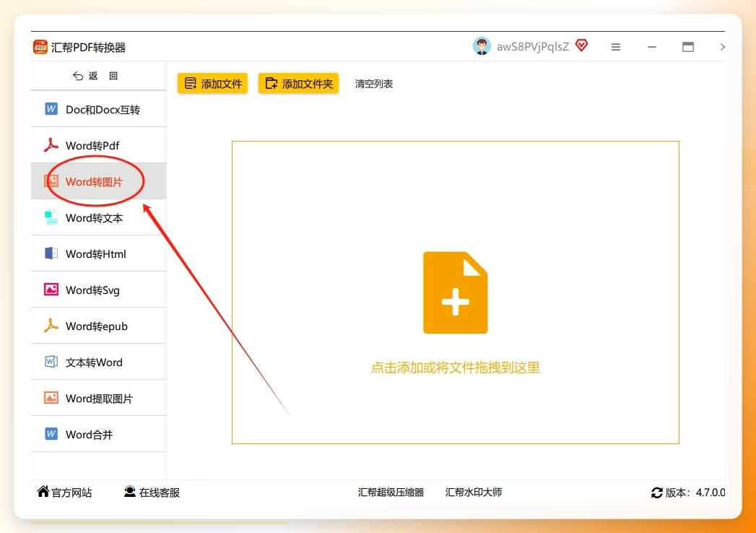Open the hamburger menu icon in title bar
The width and height of the screenshot is (756, 533).
[x=616, y=47]
